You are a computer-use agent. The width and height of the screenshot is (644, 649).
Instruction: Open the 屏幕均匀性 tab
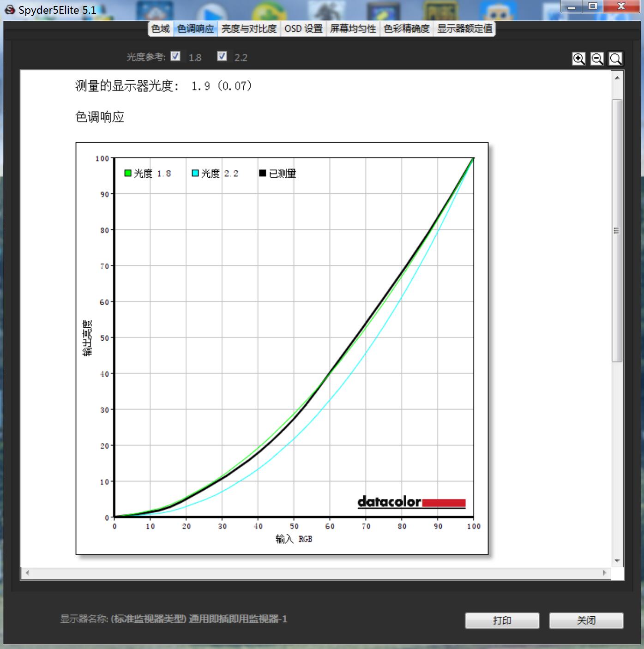[353, 29]
